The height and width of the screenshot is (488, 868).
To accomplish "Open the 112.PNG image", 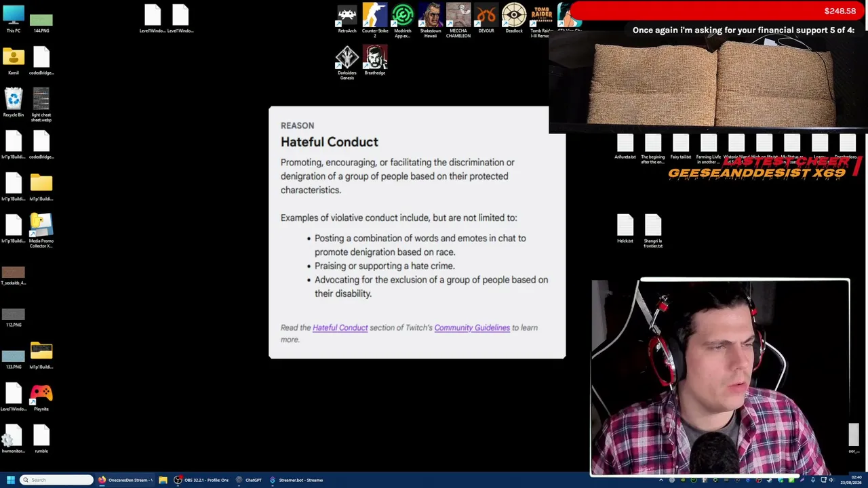I will click(14, 317).
